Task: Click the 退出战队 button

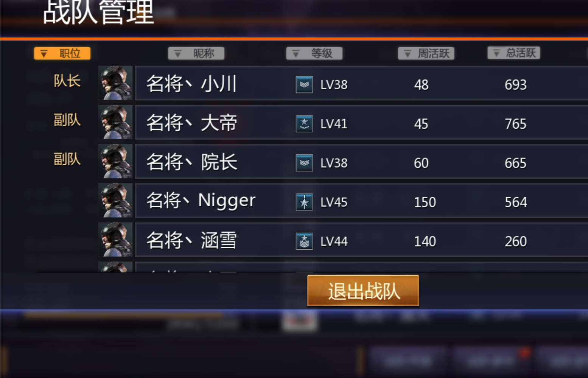Action: [363, 291]
